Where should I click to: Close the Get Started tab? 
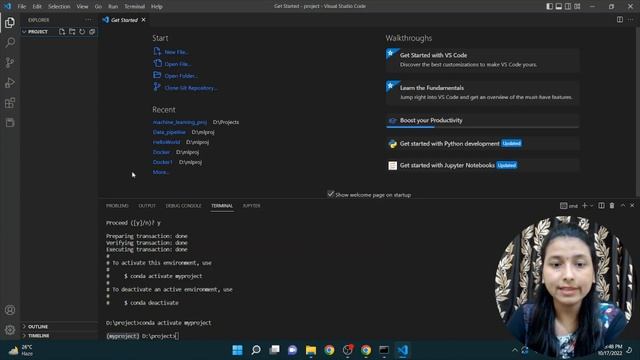coord(143,20)
